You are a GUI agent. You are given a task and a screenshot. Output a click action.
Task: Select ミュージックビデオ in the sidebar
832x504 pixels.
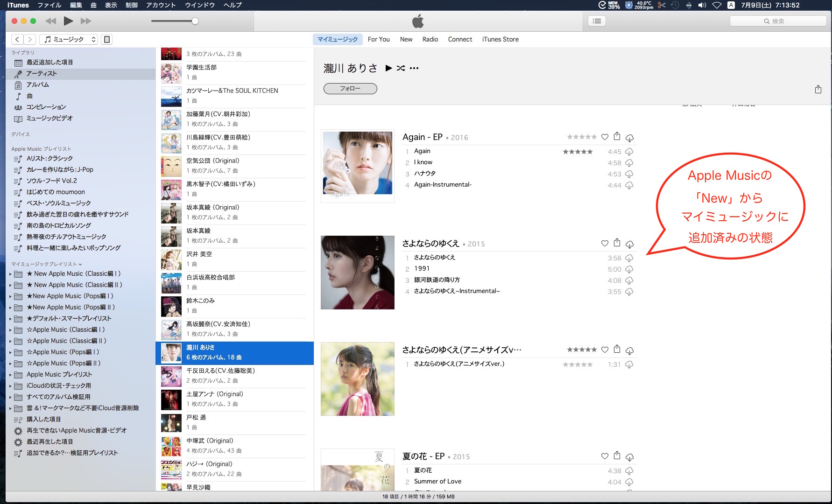[x=80, y=119]
